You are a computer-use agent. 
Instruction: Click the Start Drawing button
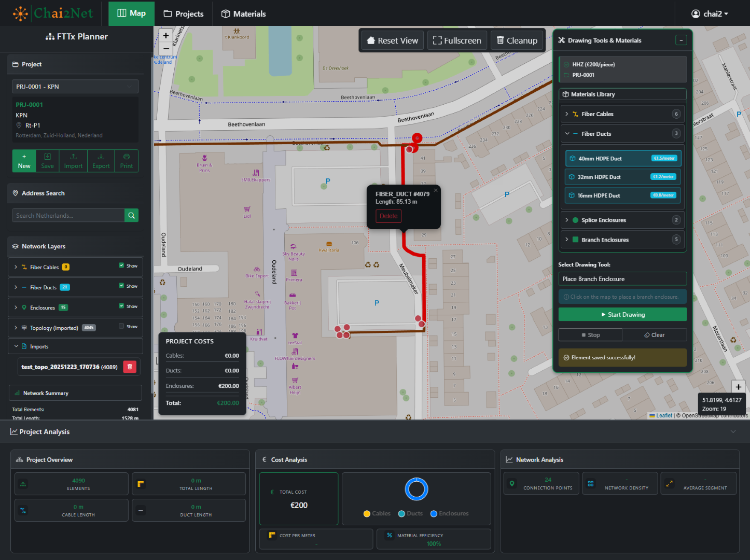pyautogui.click(x=622, y=315)
